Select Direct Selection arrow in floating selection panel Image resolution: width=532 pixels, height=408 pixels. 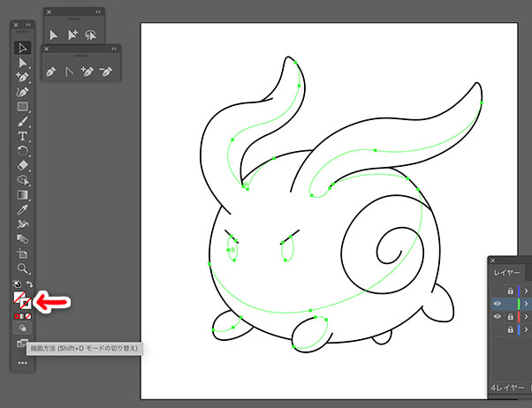54,35
